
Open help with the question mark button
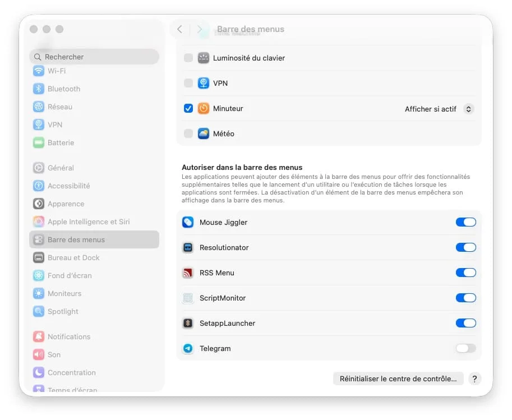pyautogui.click(x=474, y=379)
